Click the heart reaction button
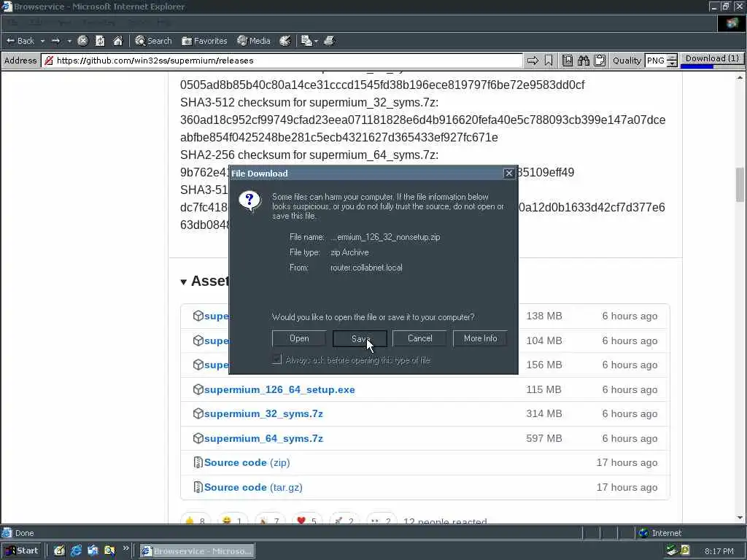The image size is (747, 560). pos(306,519)
